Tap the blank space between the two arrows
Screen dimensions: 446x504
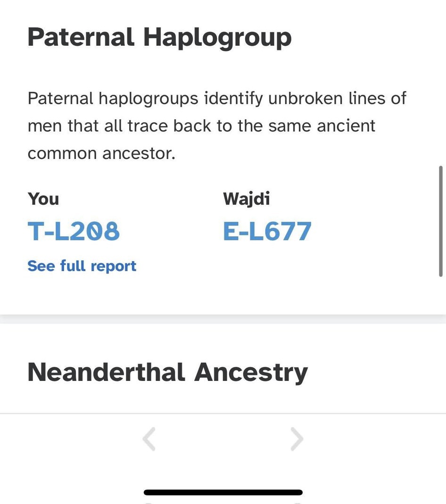pyautogui.click(x=223, y=439)
